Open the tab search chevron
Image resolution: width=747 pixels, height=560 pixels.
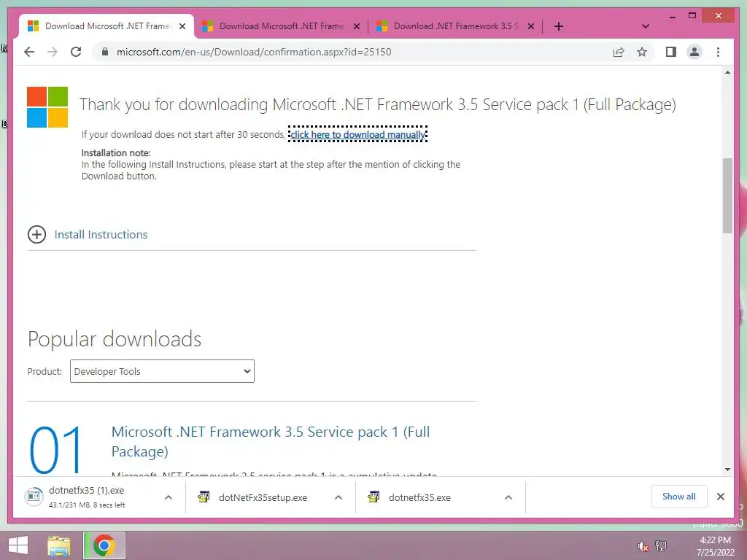tap(646, 26)
